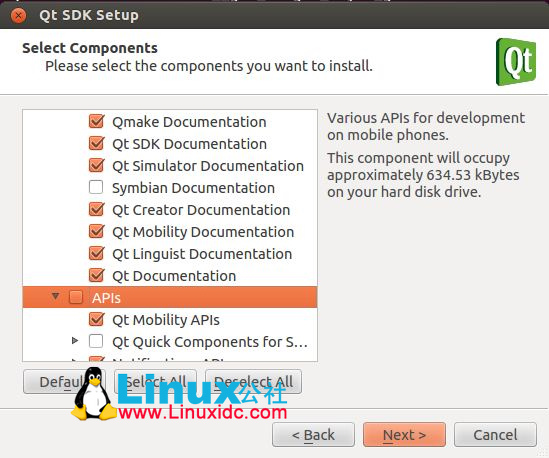Select the Qt Mobility APIs row text
The height and width of the screenshot is (458, 549).
(x=166, y=320)
